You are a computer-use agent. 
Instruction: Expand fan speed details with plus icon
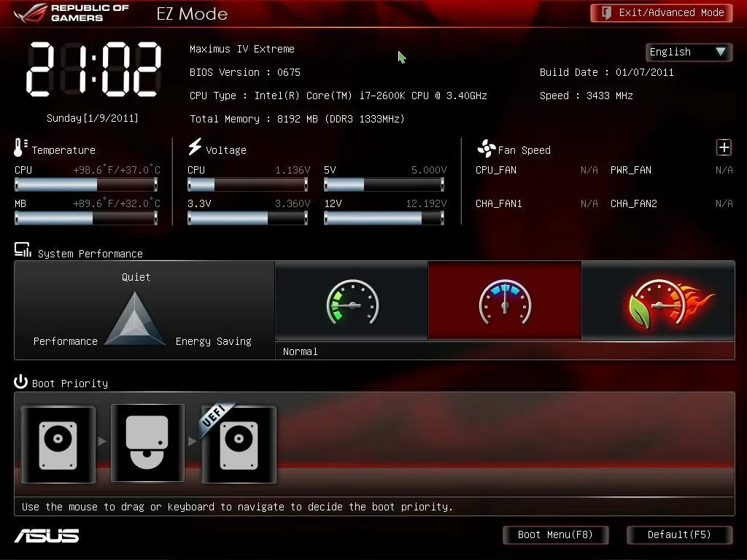point(724,147)
